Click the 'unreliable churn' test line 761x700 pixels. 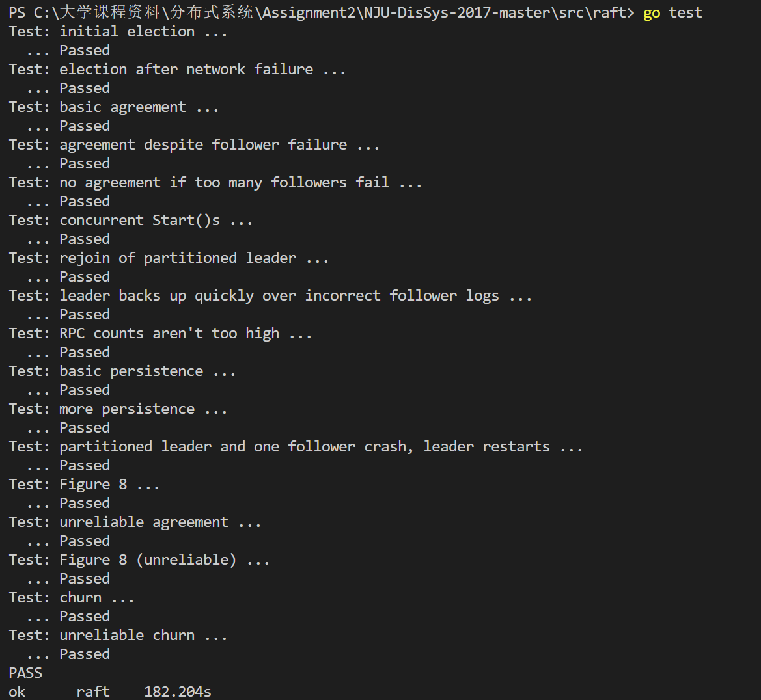tap(118, 636)
